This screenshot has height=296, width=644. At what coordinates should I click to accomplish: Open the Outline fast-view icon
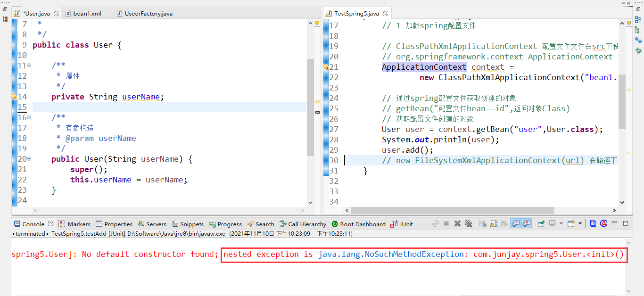coord(638,20)
